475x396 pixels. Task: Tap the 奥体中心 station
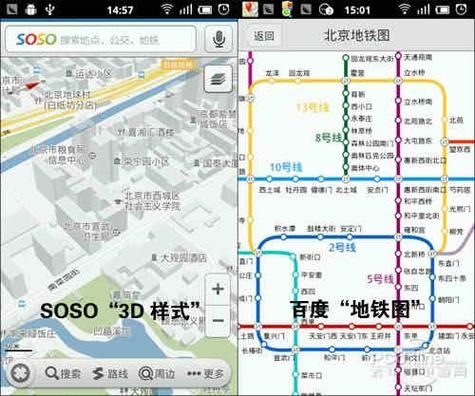pyautogui.click(x=346, y=168)
